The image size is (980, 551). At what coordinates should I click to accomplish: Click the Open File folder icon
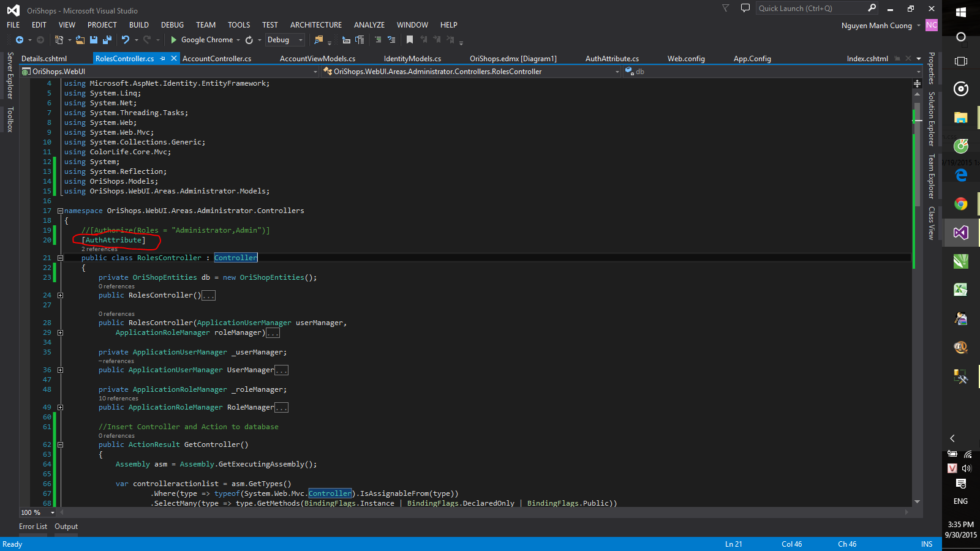click(x=80, y=40)
